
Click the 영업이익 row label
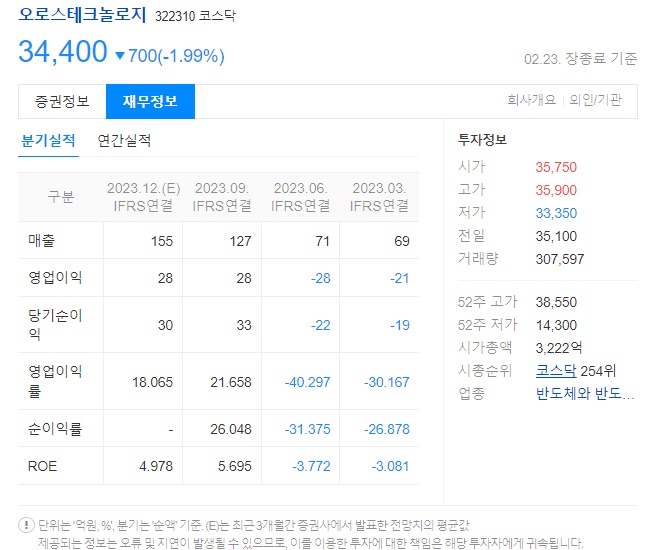(x=55, y=277)
